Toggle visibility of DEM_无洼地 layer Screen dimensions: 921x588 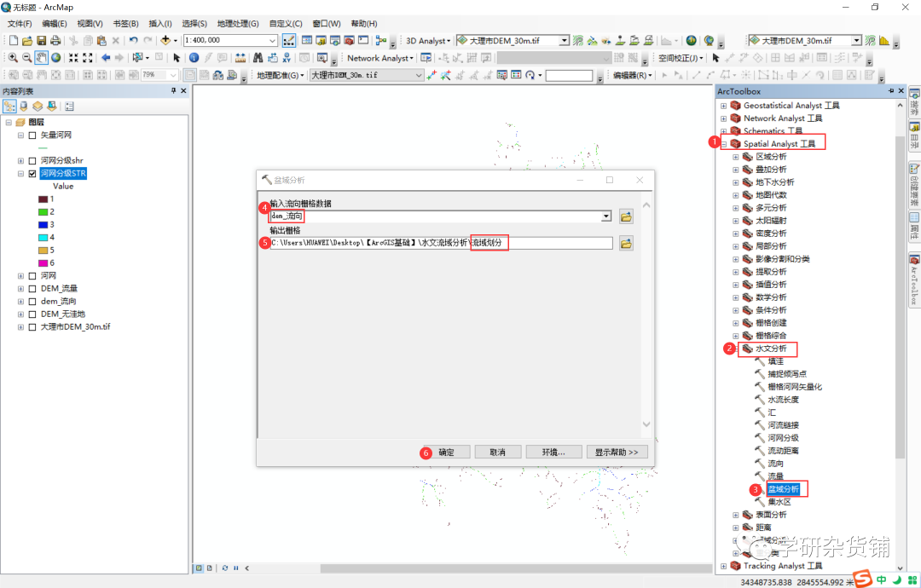[x=32, y=314]
